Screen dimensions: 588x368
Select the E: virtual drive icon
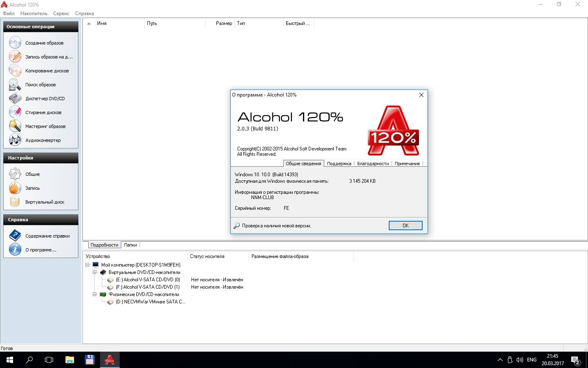click(110, 280)
